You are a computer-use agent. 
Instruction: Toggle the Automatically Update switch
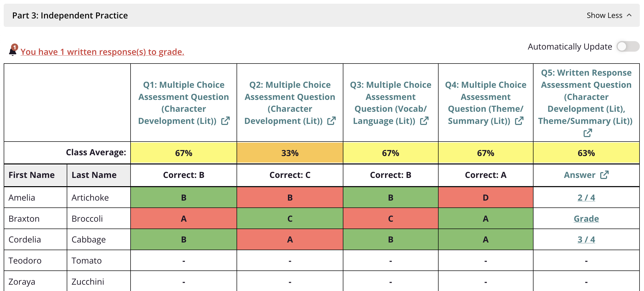pyautogui.click(x=628, y=47)
